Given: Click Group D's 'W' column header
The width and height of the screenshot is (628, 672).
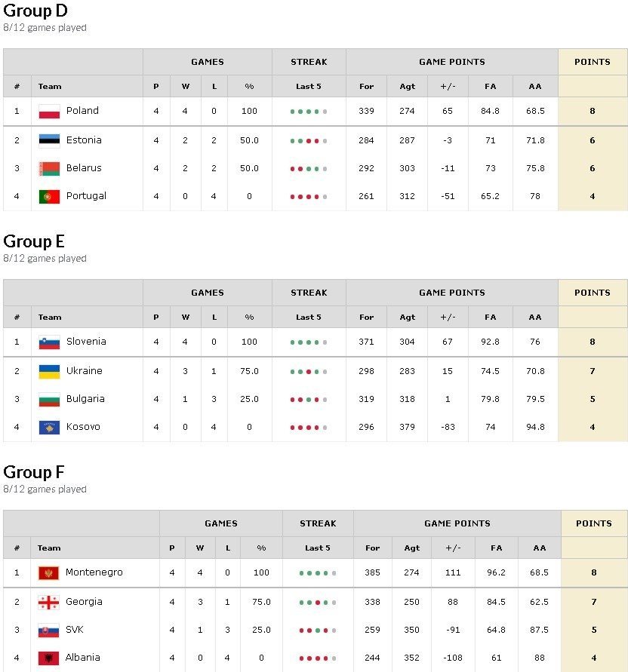Looking at the screenshot, I should pos(186,87).
